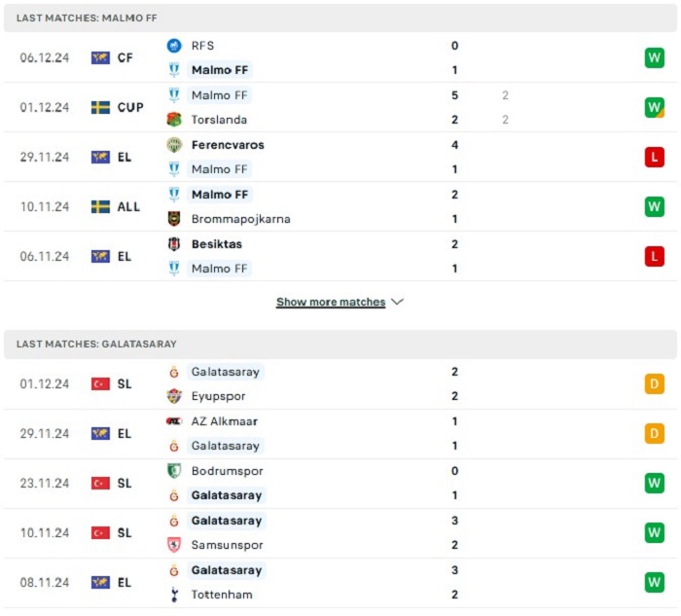Expand the Show more matches chevron
681x616 pixels.
(397, 302)
